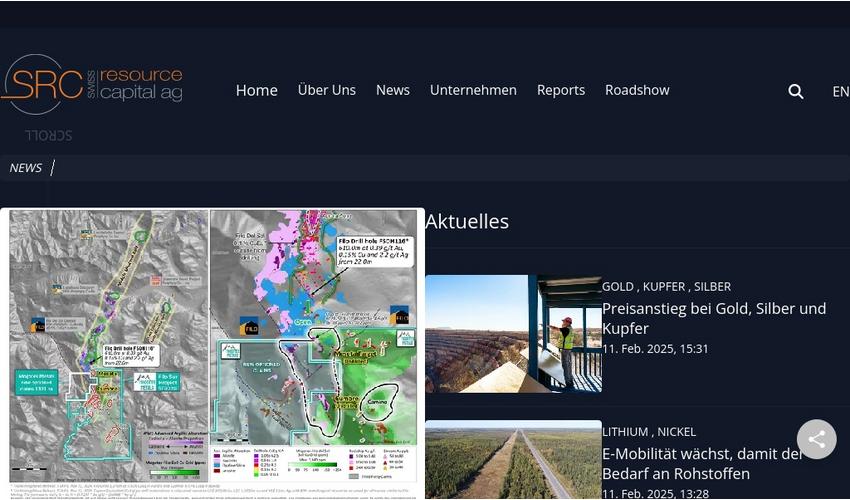Open the large Filo exploration map image
Image resolution: width=850 pixels, height=500 pixels.
[x=212, y=353]
